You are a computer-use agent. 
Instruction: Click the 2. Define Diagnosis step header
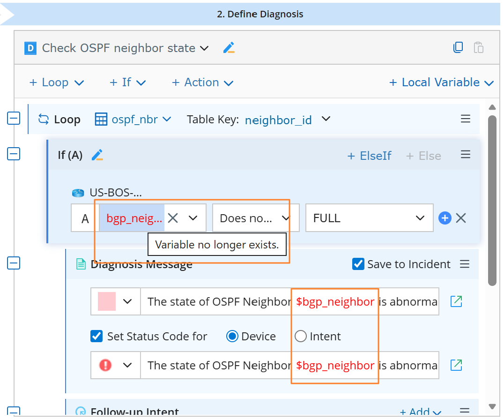pos(259,14)
